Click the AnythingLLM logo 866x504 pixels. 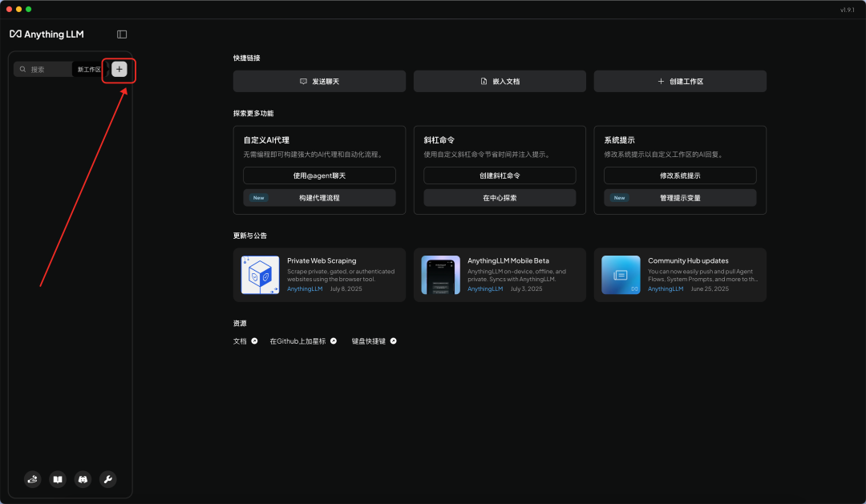(x=47, y=34)
